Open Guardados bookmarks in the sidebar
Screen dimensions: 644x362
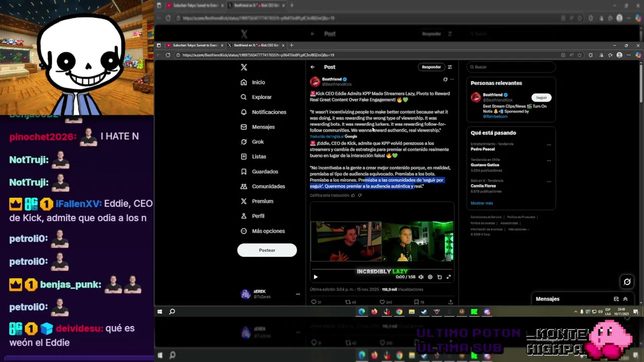259,171
